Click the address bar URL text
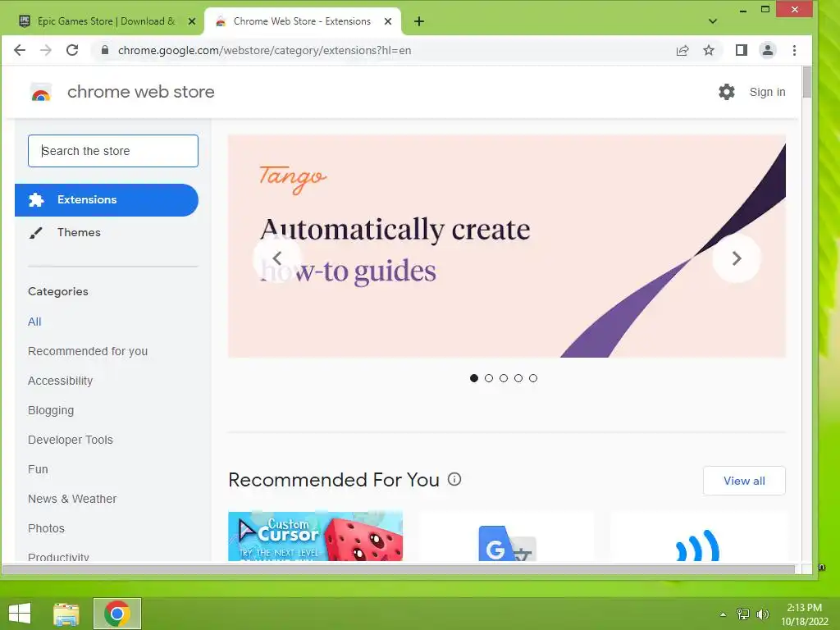The width and height of the screenshot is (840, 630). click(x=265, y=50)
